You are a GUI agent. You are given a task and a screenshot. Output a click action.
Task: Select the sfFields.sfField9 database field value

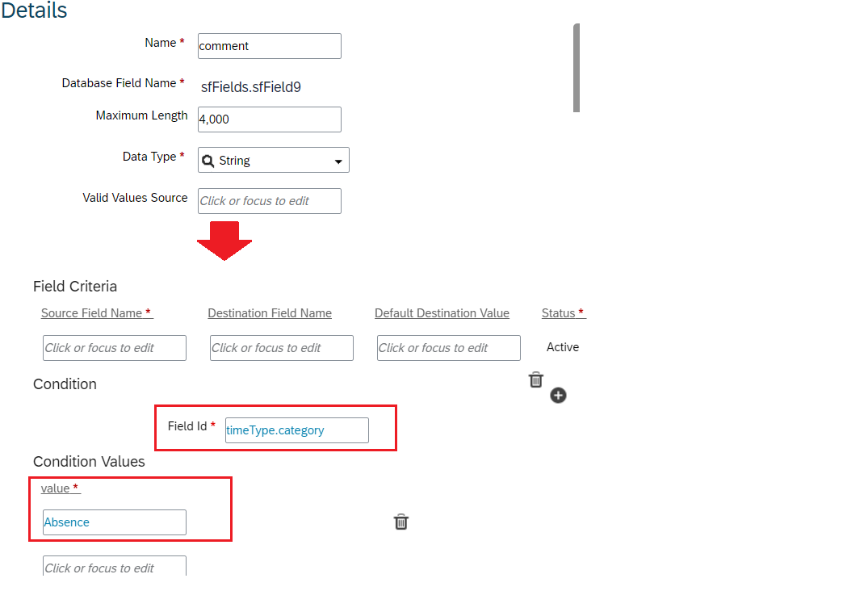point(251,87)
